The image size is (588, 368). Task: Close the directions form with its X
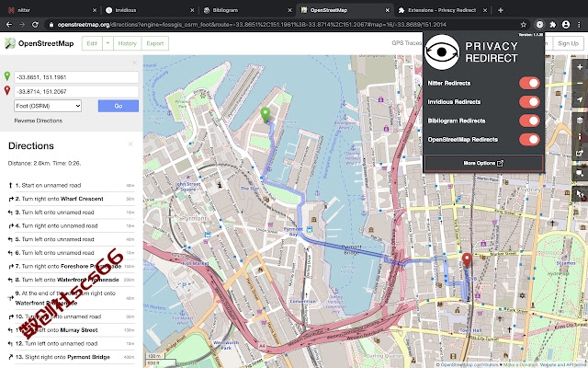(135, 63)
